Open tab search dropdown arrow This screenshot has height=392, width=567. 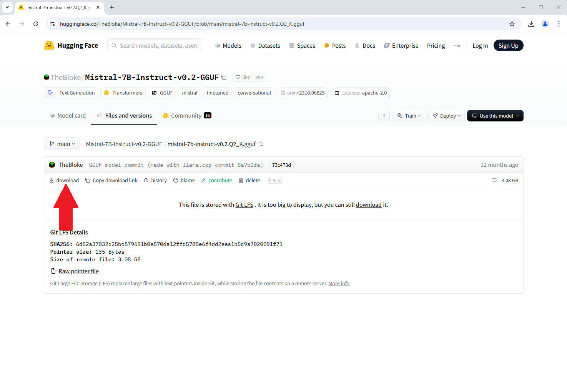coord(7,7)
